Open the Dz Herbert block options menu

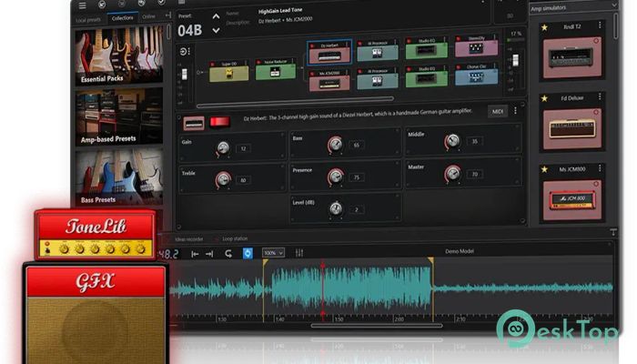coord(348,45)
